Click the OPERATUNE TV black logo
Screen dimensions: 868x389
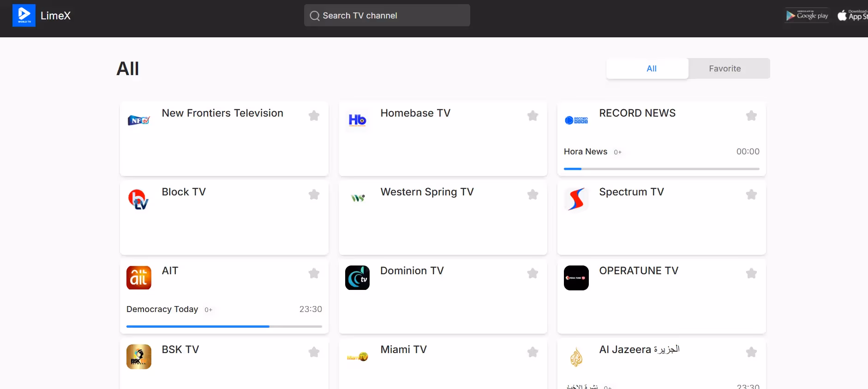[x=576, y=278]
